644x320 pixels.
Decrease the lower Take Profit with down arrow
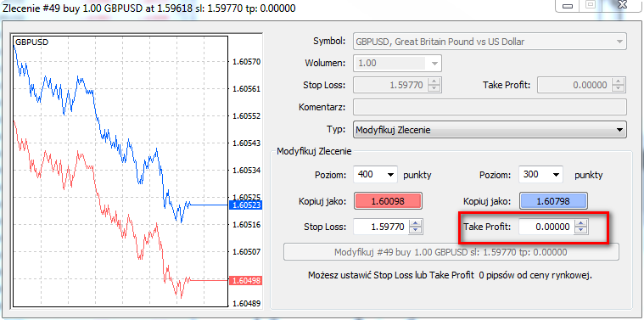click(x=580, y=230)
